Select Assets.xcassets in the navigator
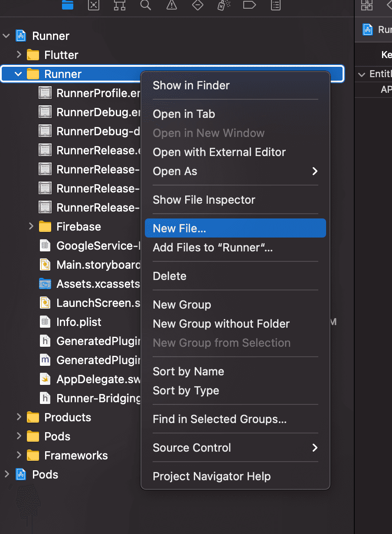Screen dimensions: 392x534 (98, 284)
